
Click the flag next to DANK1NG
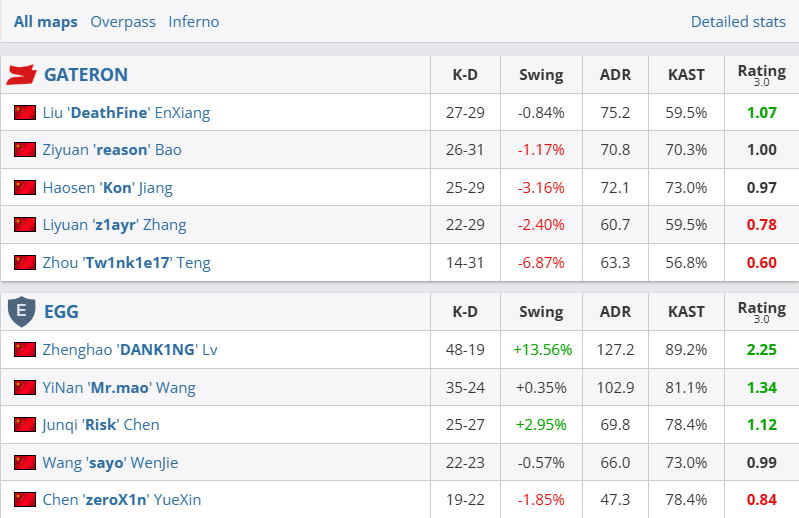[25, 350]
